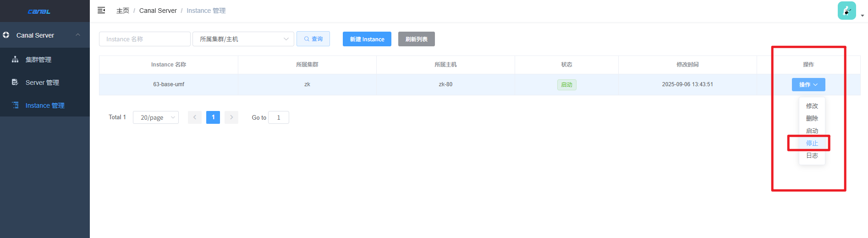Open 20/page page size dropdown
Screen dimensions: 868x238
click(156, 117)
